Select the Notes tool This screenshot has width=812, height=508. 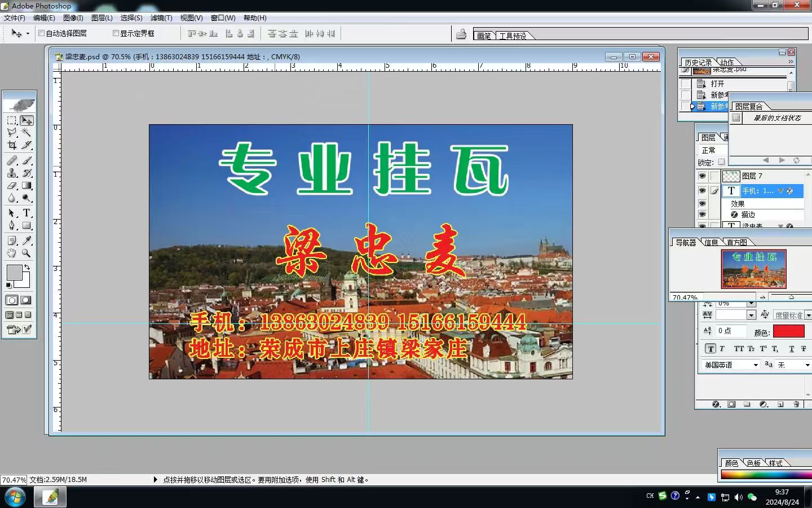pyautogui.click(x=12, y=240)
